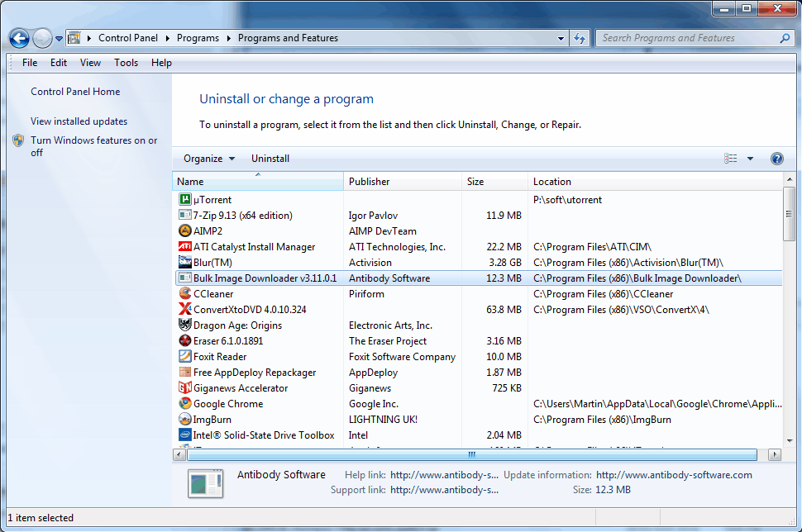Open the address bar history dropdown
802x532 pixels.
pos(561,38)
